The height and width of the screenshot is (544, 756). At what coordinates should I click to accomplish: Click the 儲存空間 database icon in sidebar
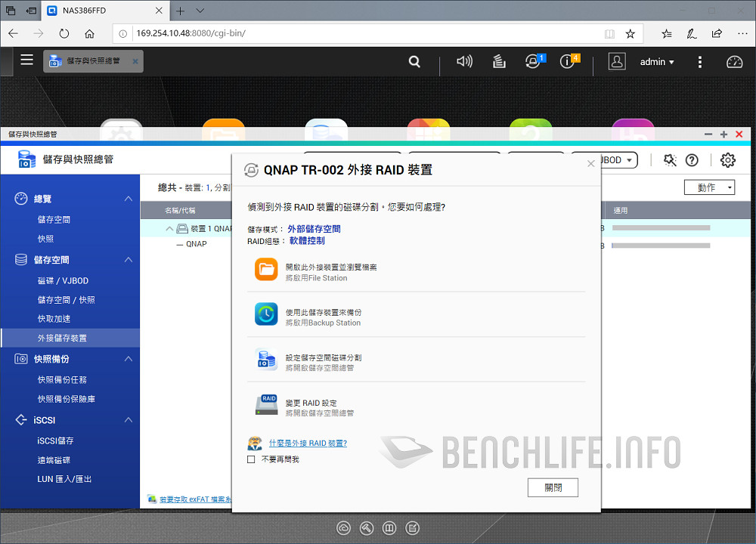pyautogui.click(x=20, y=260)
